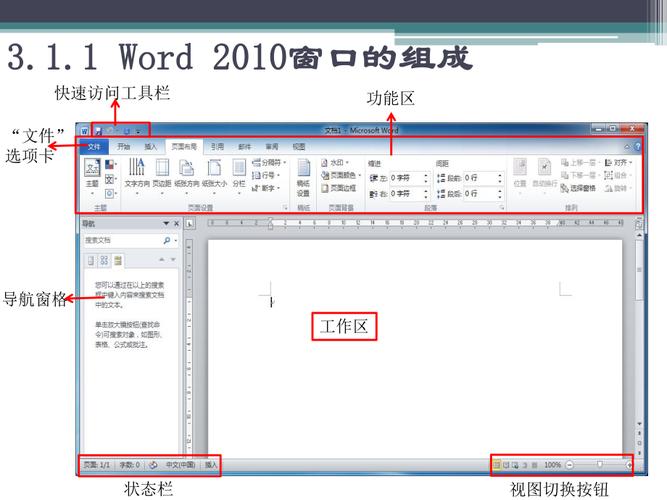Screen dimensions: 667x500
Task: Click the 页面边框 (Page Borders) button
Action: 339,188
